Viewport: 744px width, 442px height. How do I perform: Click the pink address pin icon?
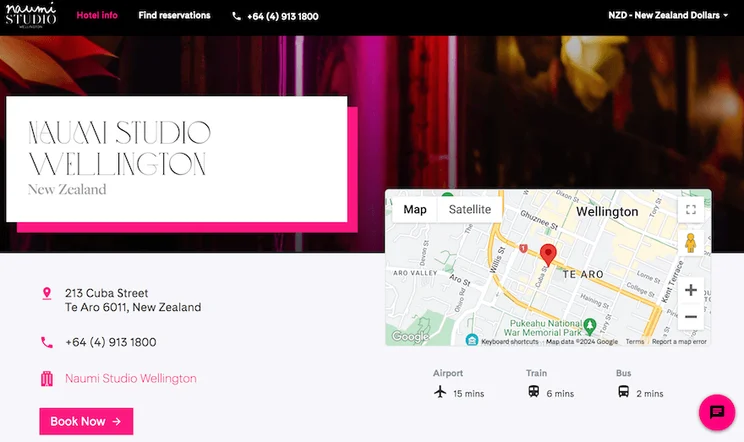[x=46, y=294]
